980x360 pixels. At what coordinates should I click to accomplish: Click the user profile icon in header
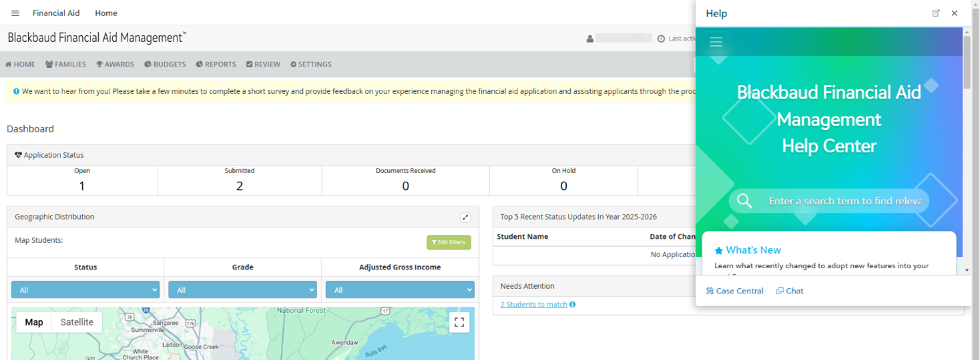pyautogui.click(x=590, y=38)
